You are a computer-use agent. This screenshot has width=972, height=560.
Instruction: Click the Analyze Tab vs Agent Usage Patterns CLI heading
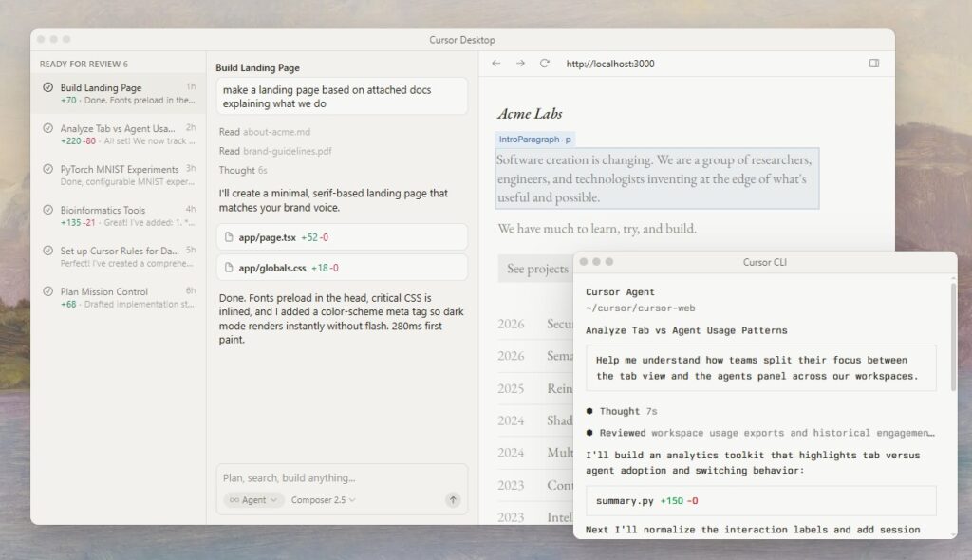pos(686,330)
